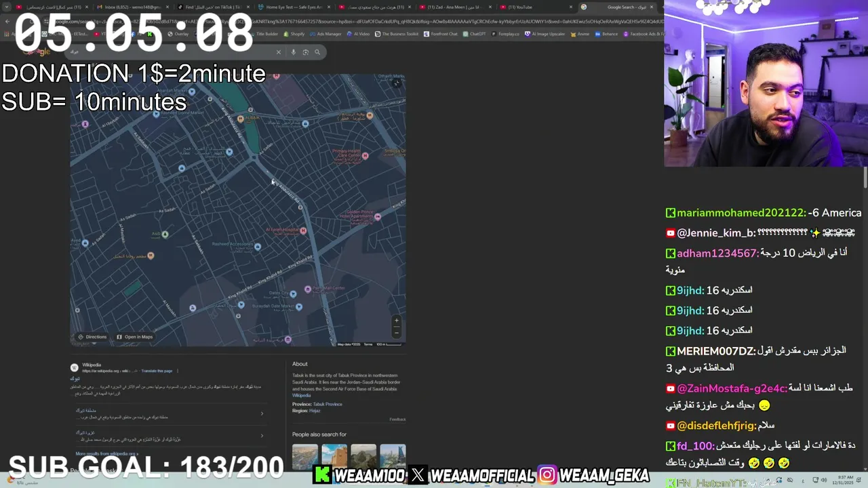Zoom out the map with minus button
This screenshot has height=488, width=868.
[x=397, y=332]
